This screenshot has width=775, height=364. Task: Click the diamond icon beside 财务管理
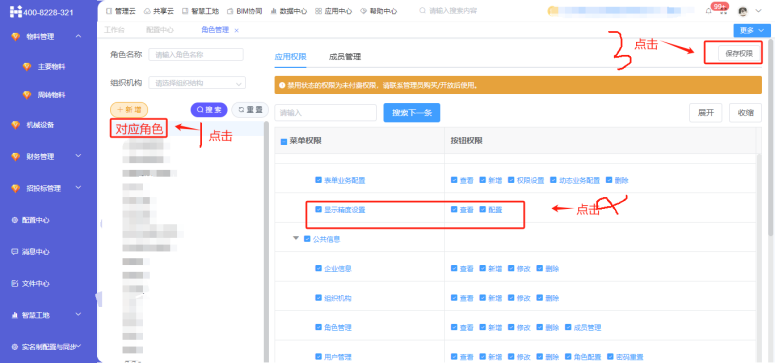pyautogui.click(x=15, y=157)
